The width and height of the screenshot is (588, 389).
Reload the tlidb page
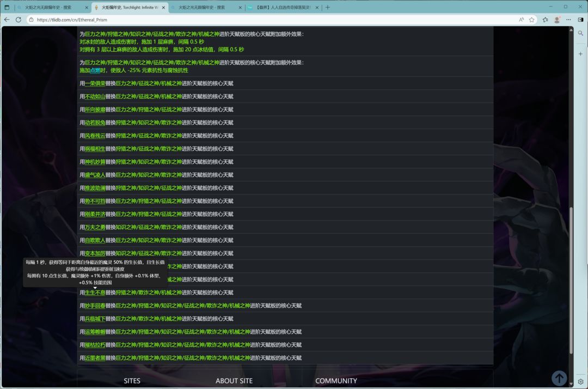tap(19, 20)
